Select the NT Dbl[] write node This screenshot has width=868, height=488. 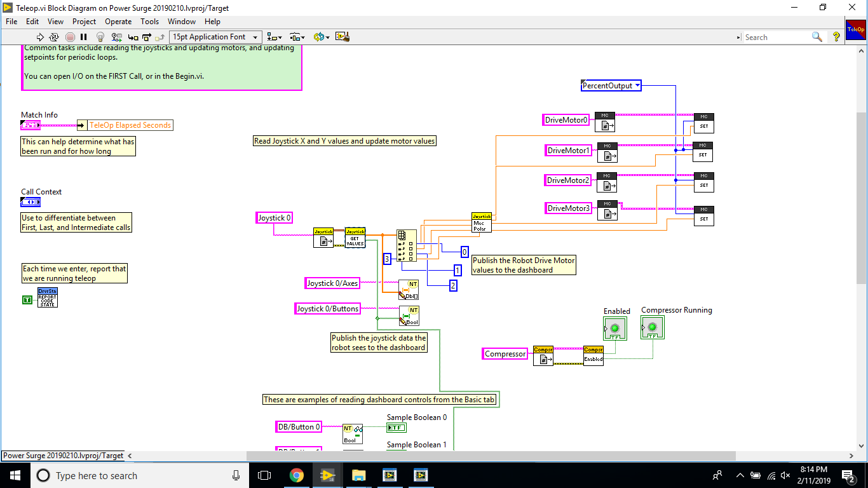point(409,290)
